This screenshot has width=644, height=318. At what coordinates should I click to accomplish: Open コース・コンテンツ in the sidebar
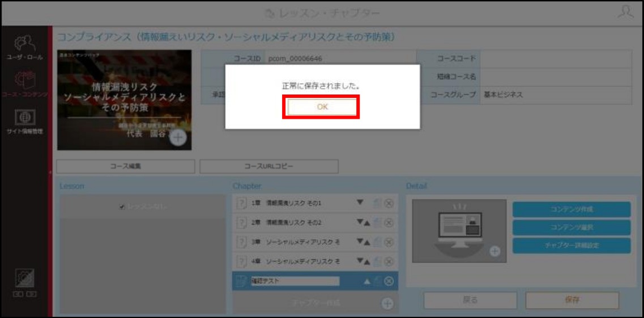tap(24, 84)
